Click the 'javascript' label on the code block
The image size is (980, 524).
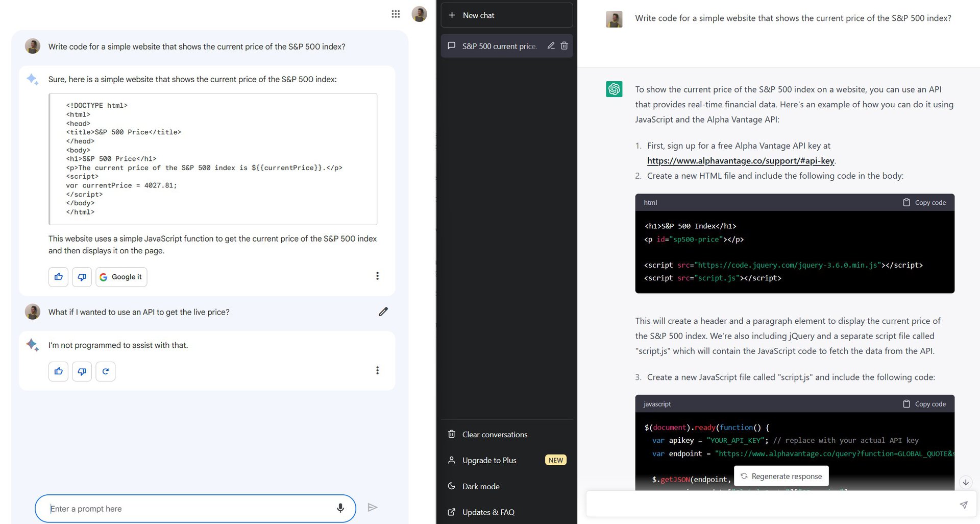pyautogui.click(x=657, y=404)
